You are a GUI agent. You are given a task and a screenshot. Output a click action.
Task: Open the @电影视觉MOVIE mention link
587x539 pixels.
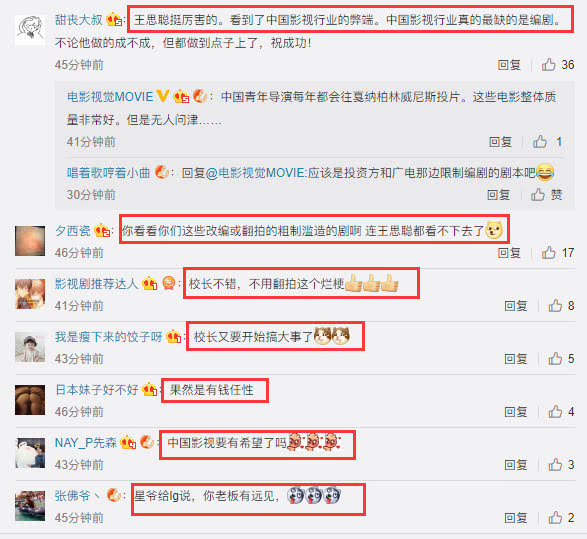(x=256, y=173)
